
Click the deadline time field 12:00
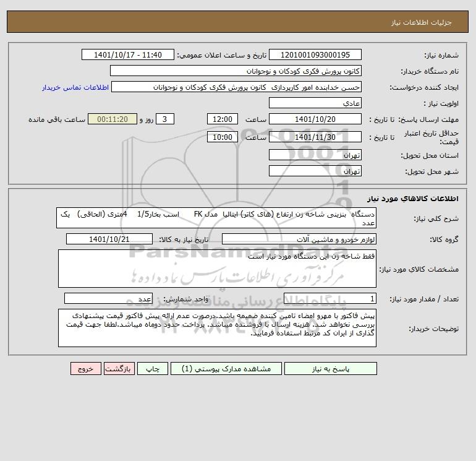coord(223,119)
